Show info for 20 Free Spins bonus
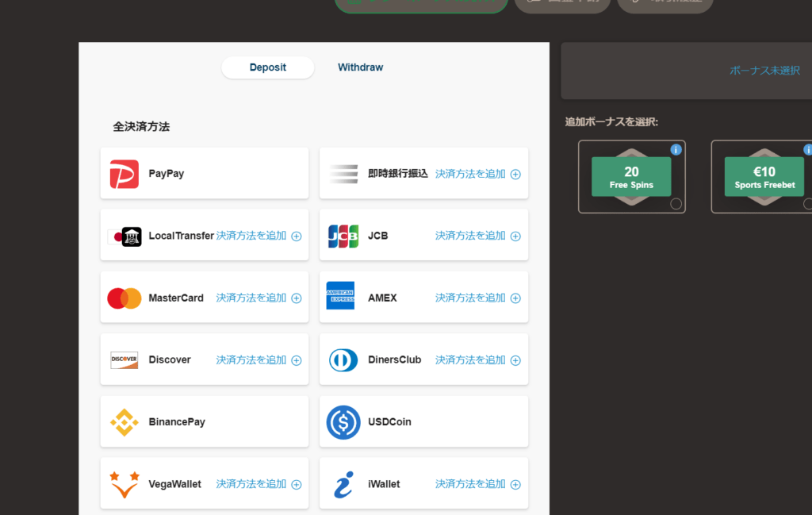The width and height of the screenshot is (812, 515). 676,150
